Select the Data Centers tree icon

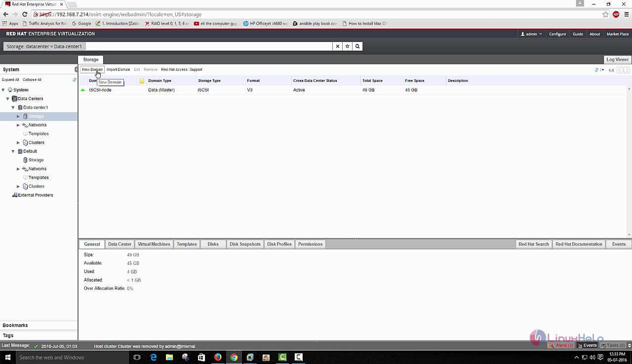(x=14, y=99)
